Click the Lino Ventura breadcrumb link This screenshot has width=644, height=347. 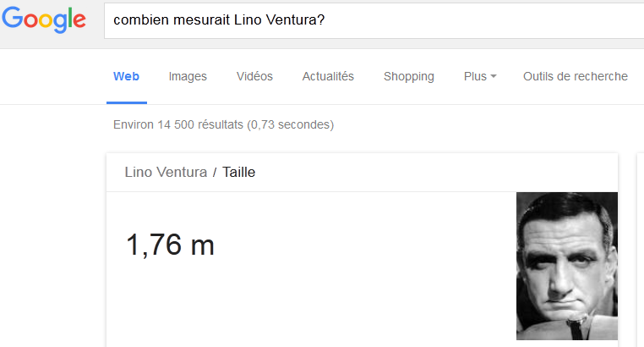[x=166, y=173]
